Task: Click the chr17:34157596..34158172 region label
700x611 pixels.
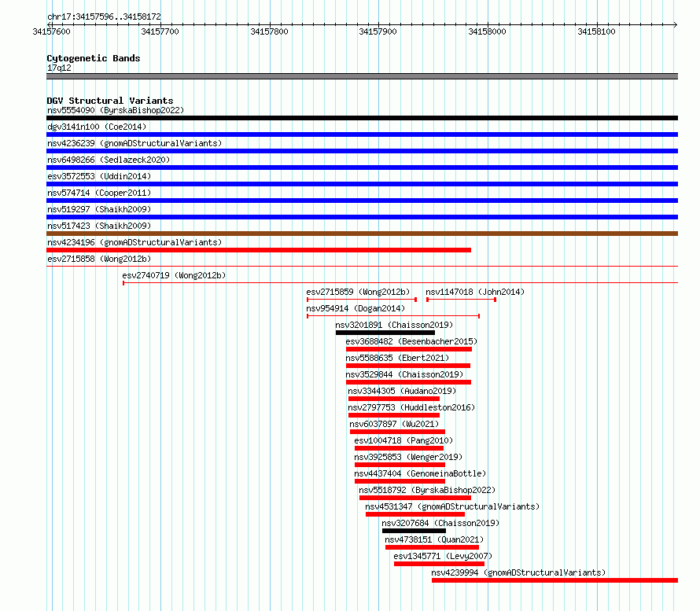Action: (104, 17)
